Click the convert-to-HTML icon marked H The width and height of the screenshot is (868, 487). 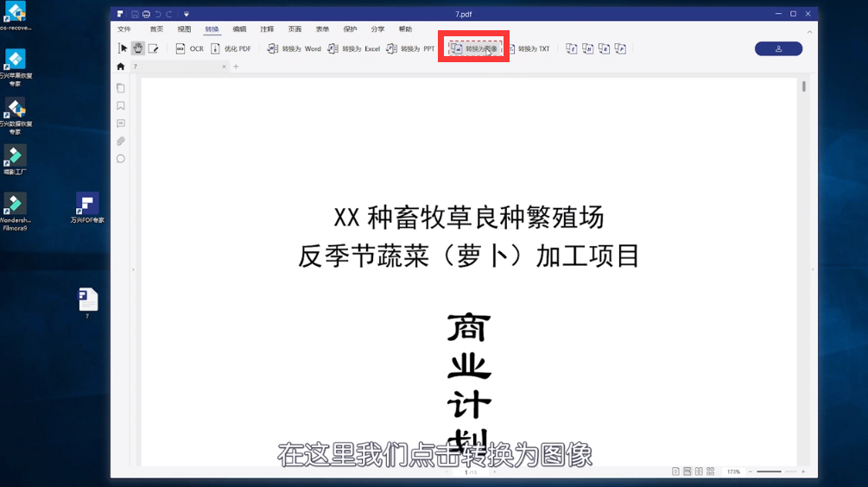point(588,48)
